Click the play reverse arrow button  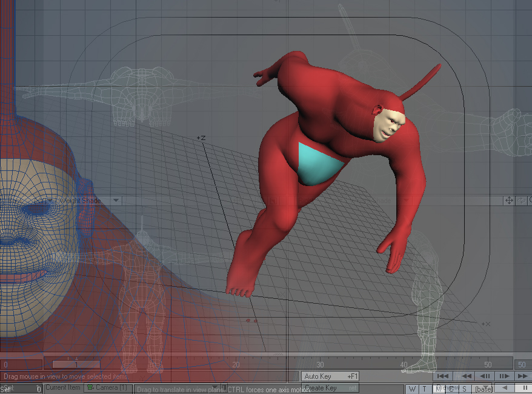pyautogui.click(x=505, y=388)
